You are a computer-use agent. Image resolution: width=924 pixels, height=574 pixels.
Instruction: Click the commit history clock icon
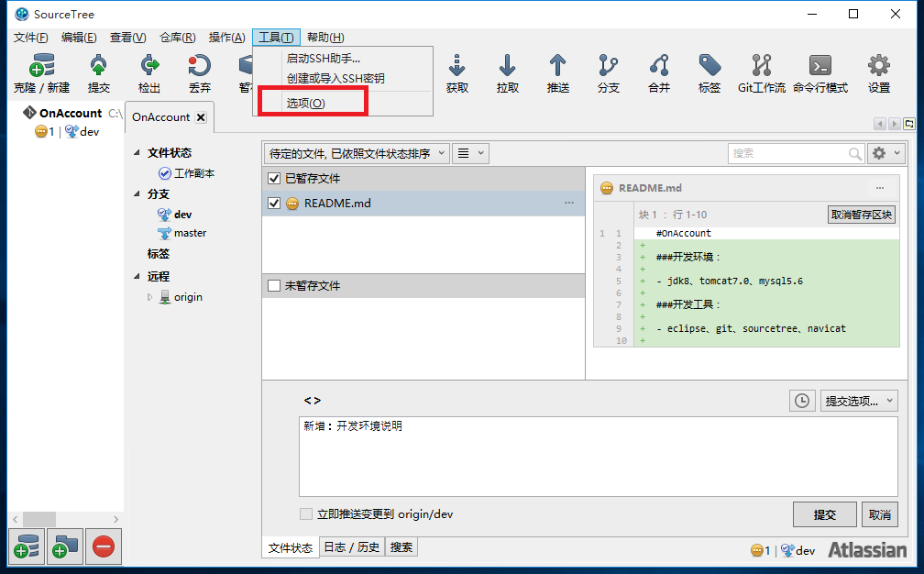click(x=802, y=401)
